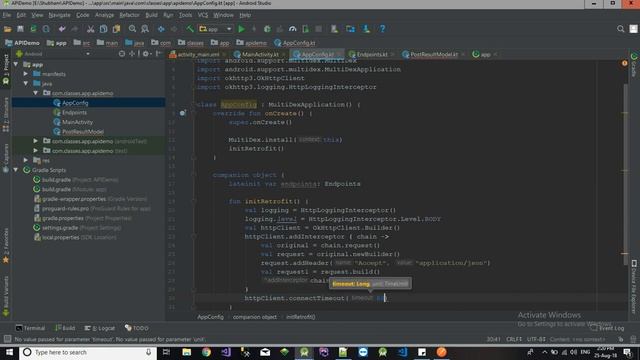
Task: Open the Terminal tool window
Action: point(30,328)
